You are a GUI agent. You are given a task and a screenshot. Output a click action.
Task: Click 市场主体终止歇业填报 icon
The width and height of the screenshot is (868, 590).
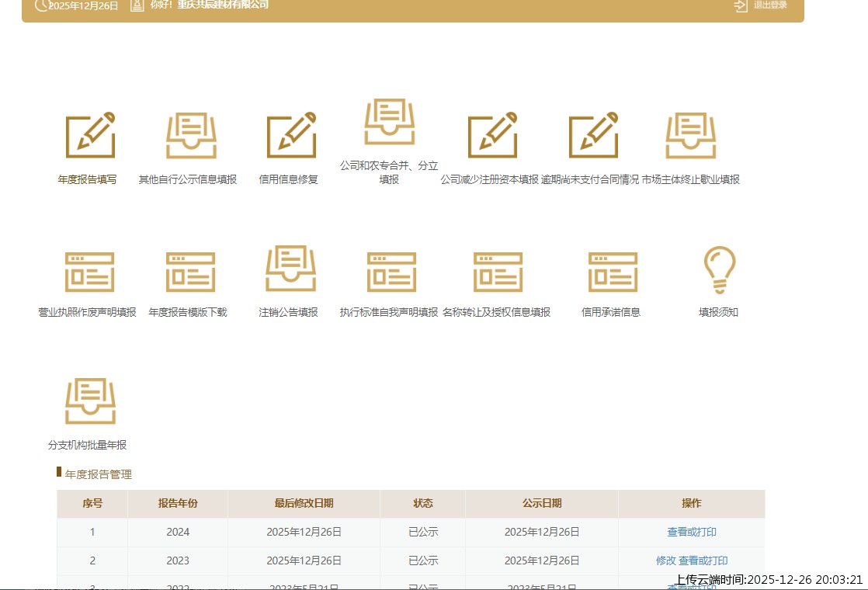pos(690,137)
